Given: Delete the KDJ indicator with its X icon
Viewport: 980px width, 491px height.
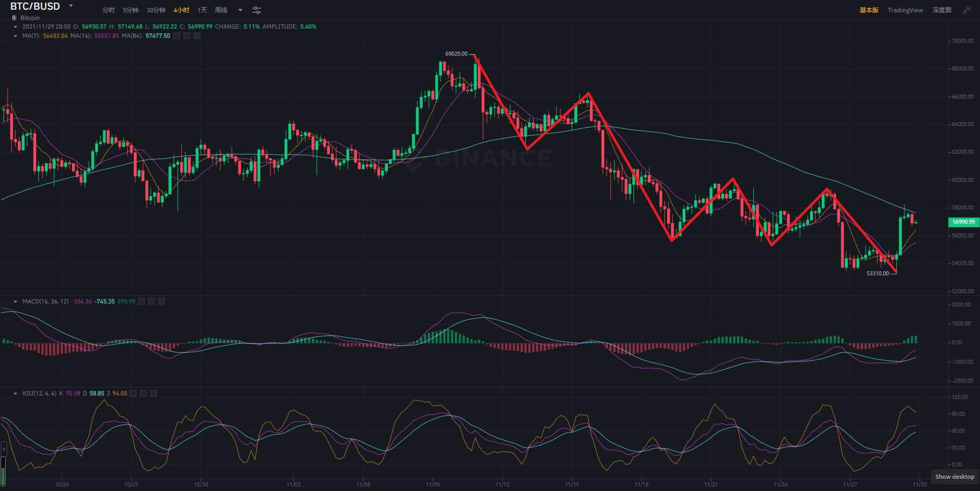Looking at the screenshot, I should 154,393.
